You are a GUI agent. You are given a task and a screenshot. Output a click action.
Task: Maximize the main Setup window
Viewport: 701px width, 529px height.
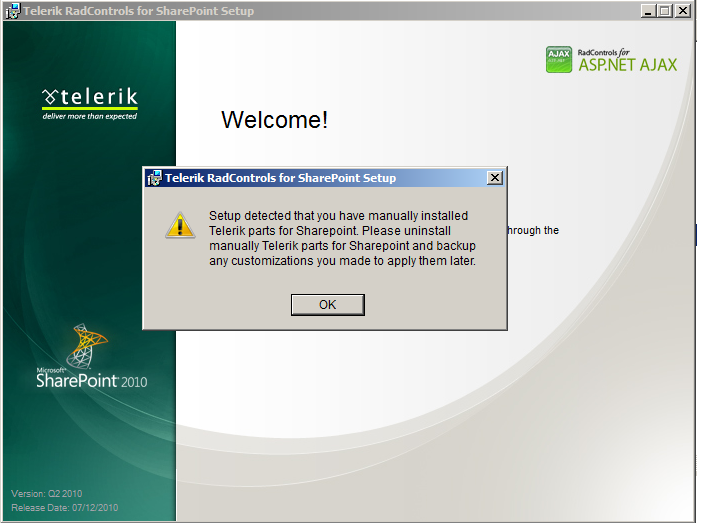665,11
